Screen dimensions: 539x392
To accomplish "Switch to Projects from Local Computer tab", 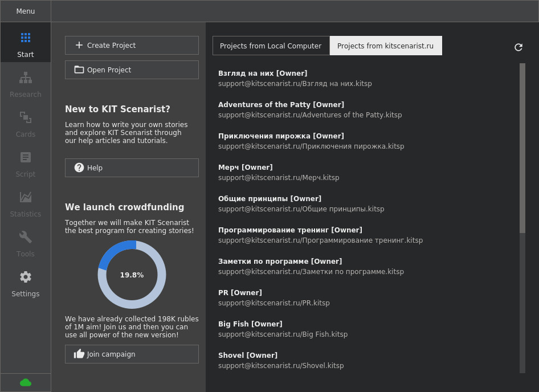I will coord(271,46).
